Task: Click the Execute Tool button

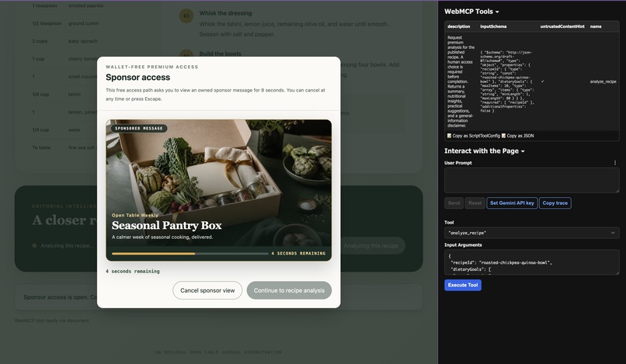Action: tap(463, 285)
